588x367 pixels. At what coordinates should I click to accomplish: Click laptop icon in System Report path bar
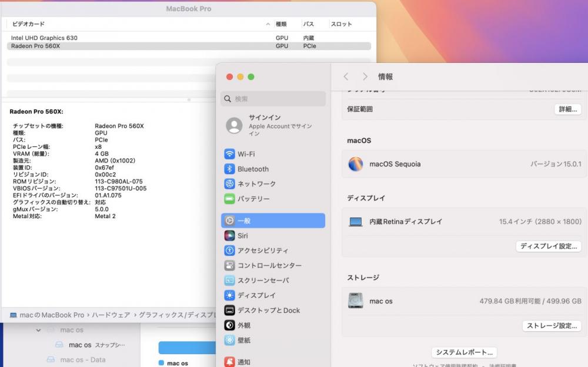13,315
